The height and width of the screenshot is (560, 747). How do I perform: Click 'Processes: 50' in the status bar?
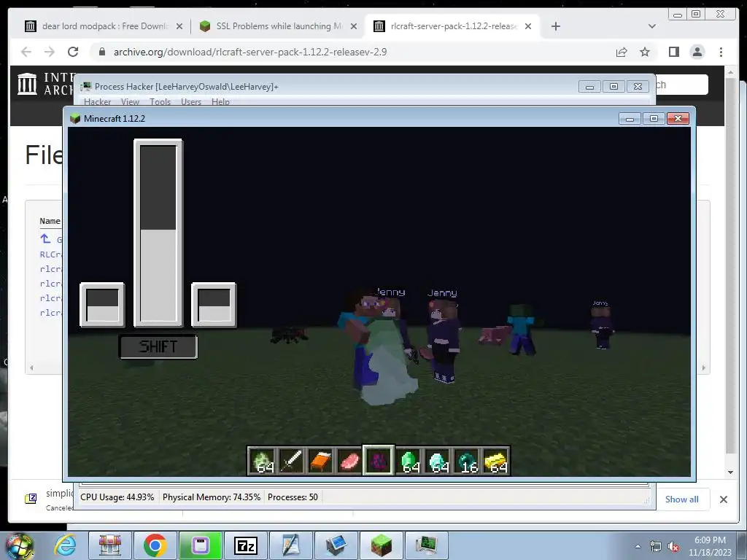click(293, 497)
